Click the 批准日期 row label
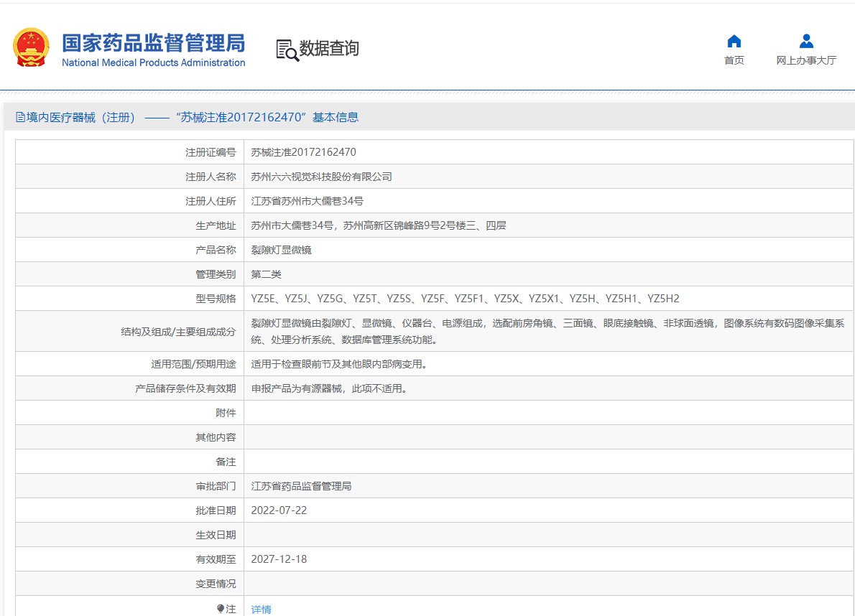Screen dimensions: 855x616 click(216, 510)
